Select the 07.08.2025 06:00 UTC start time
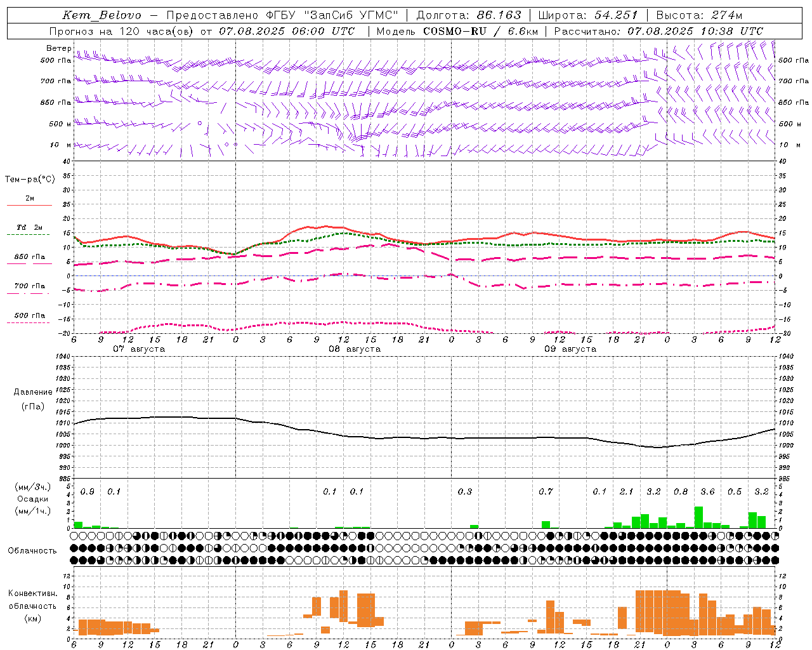Screen dimensions: 812x650 (287, 31)
